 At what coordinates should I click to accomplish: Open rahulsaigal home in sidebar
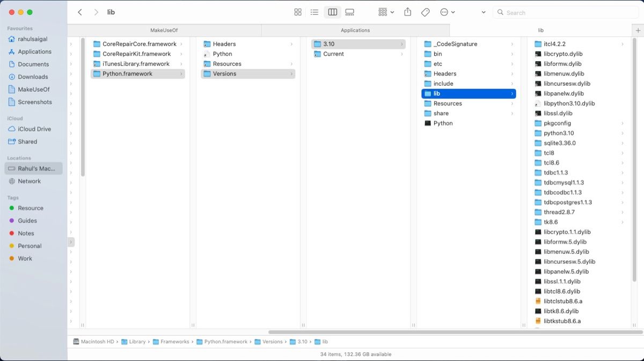(x=33, y=39)
